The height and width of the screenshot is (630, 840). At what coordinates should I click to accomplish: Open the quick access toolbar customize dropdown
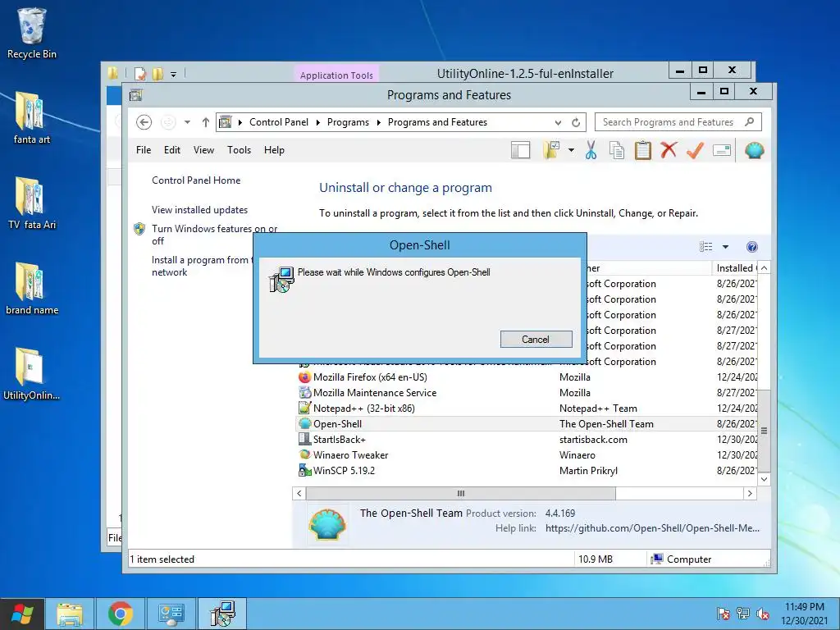[x=174, y=74]
